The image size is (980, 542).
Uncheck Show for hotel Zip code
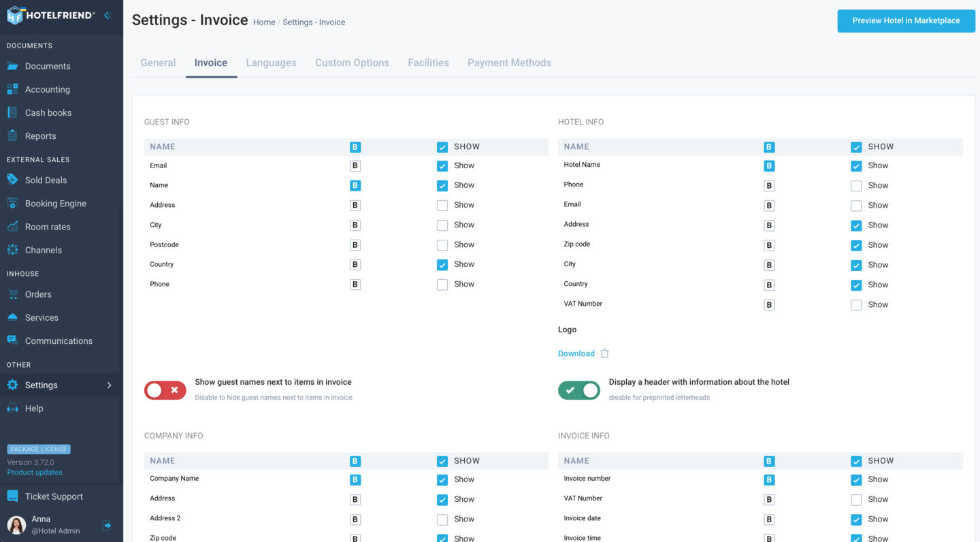pyautogui.click(x=856, y=245)
